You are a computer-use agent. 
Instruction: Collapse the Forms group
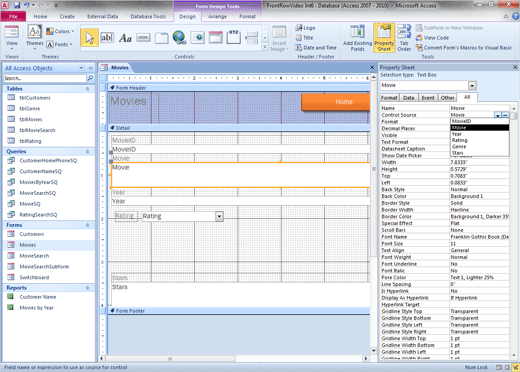tap(87, 225)
